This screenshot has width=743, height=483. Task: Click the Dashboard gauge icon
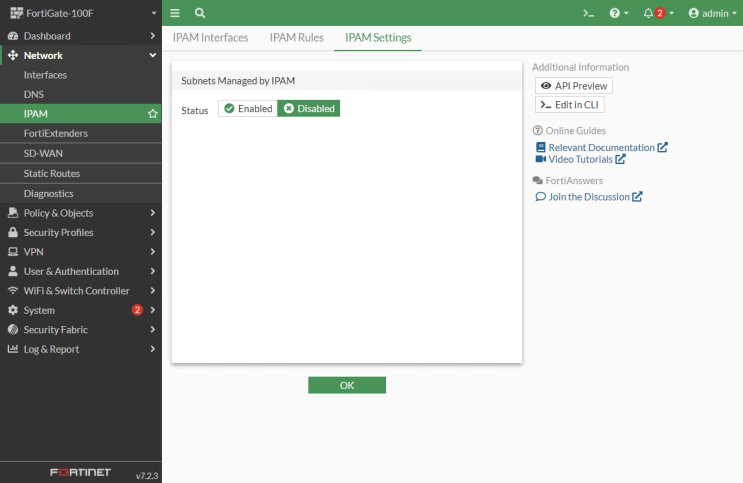pos(13,36)
